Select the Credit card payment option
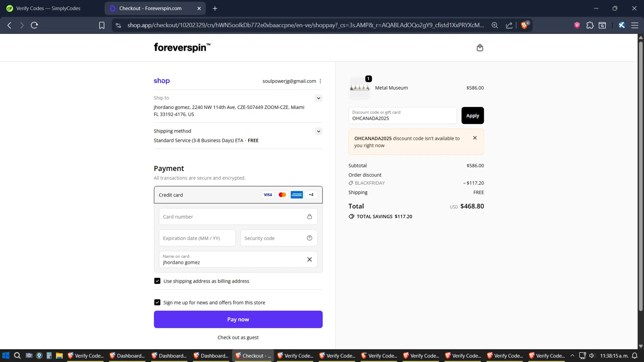The width and height of the screenshot is (644, 362). 238,195
